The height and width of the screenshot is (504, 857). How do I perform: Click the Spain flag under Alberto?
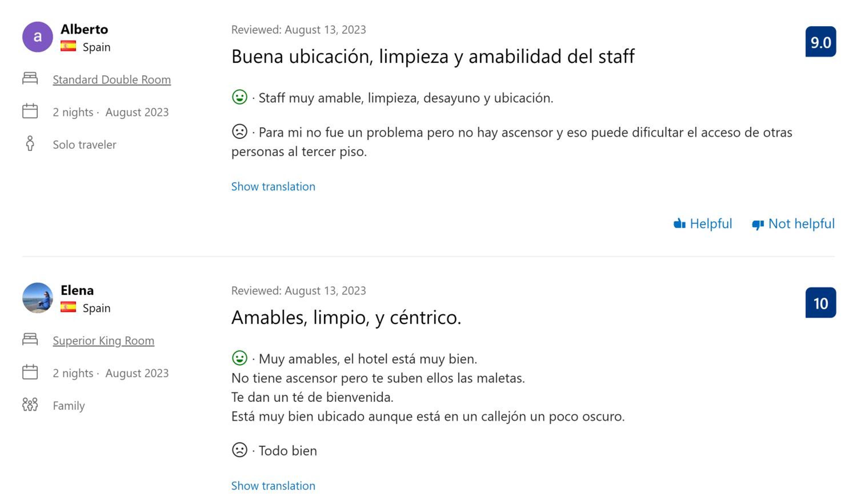point(68,46)
